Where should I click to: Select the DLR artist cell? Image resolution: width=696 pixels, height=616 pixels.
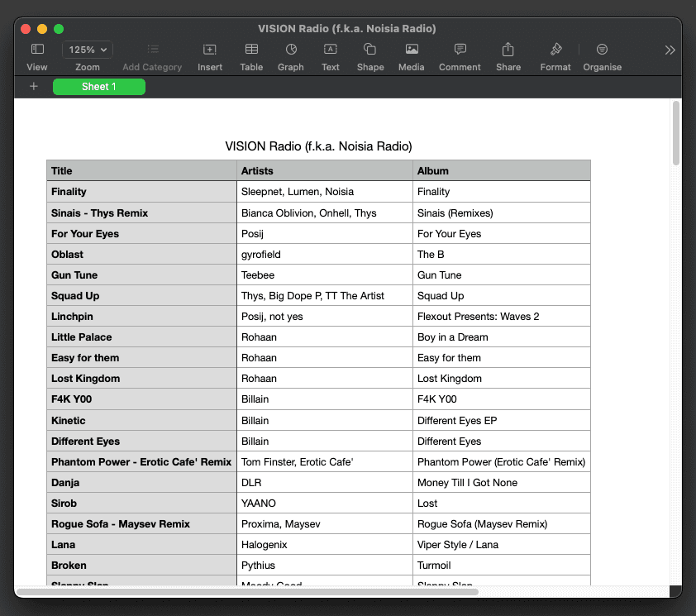325,482
